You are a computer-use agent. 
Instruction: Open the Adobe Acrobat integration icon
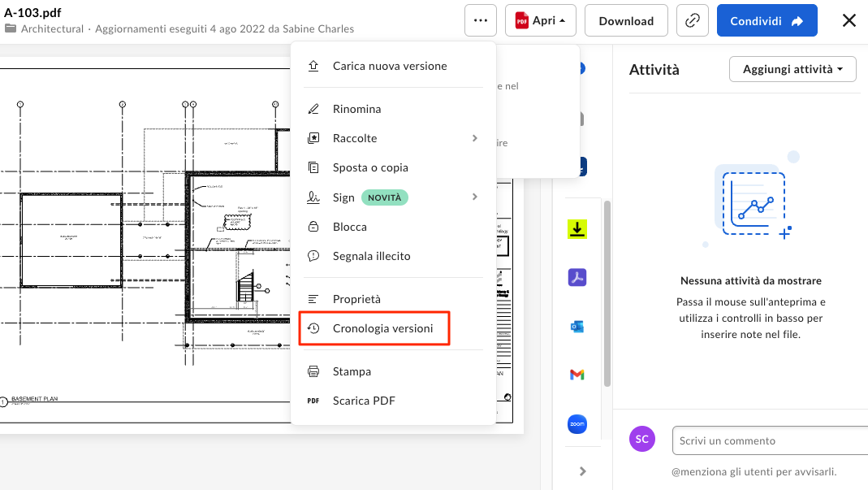click(577, 277)
